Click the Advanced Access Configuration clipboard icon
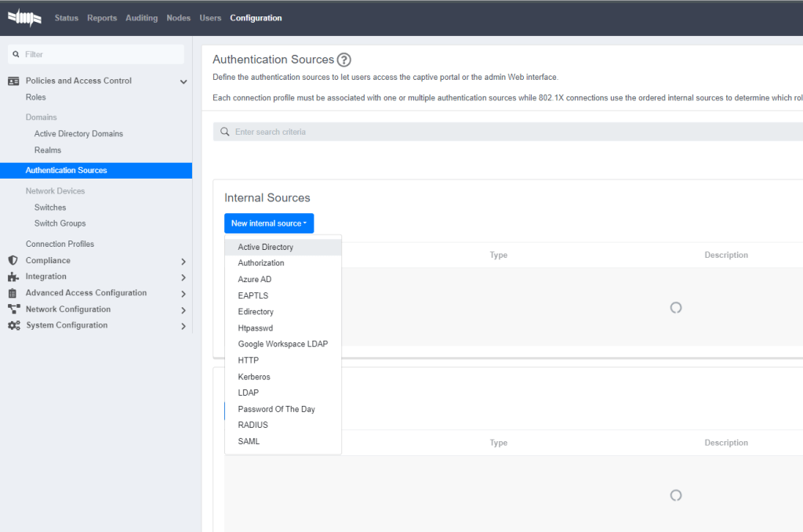This screenshot has height=532, width=803. coord(13,293)
